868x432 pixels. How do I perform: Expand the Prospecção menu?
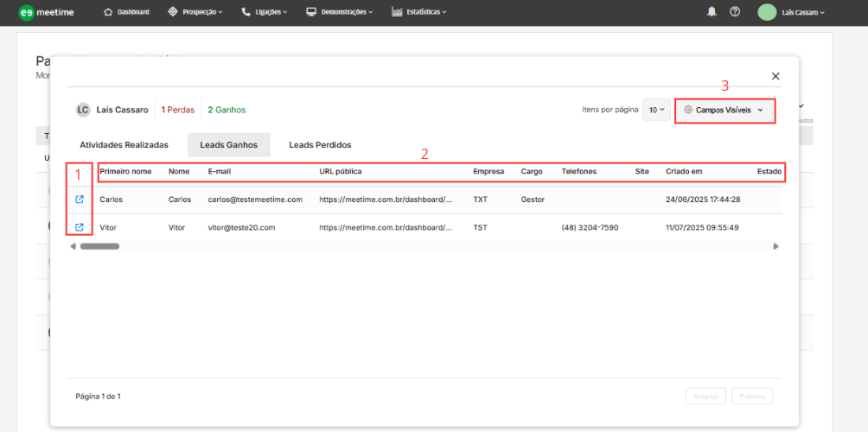tap(195, 12)
